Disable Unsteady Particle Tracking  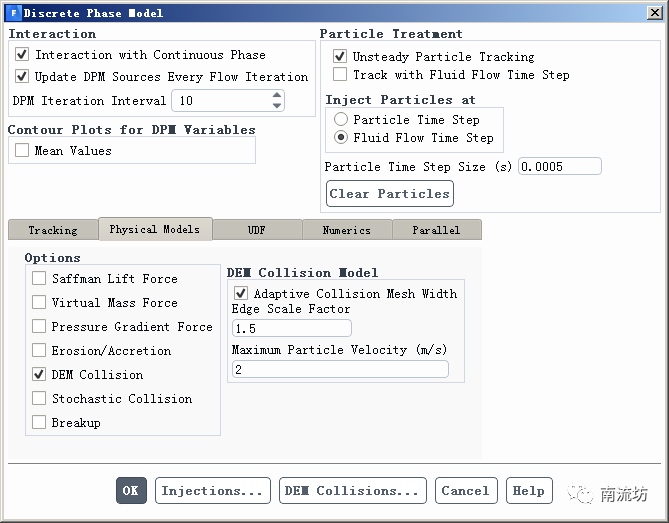[x=340, y=57]
